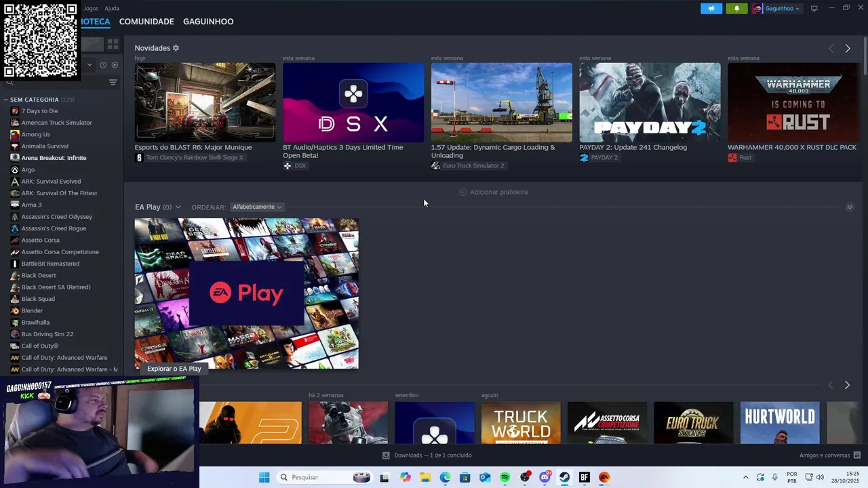Screen dimensions: 868x488
Task: Open Microsoft Edge from taskbar
Action: tap(445, 477)
